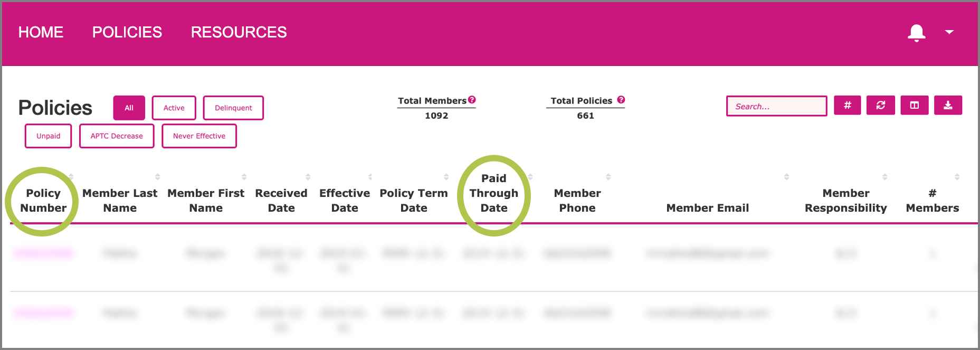
Task: Click the Never Effective filter button
Action: [199, 136]
